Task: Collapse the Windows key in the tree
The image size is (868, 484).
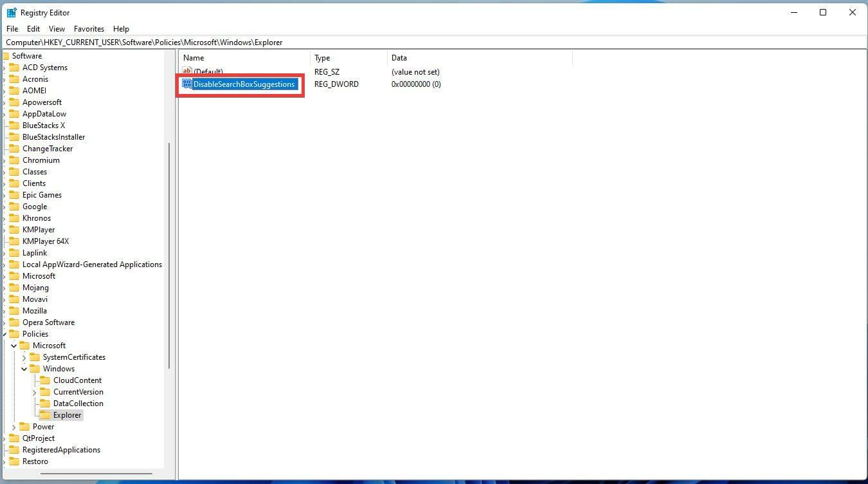Action: (x=24, y=368)
